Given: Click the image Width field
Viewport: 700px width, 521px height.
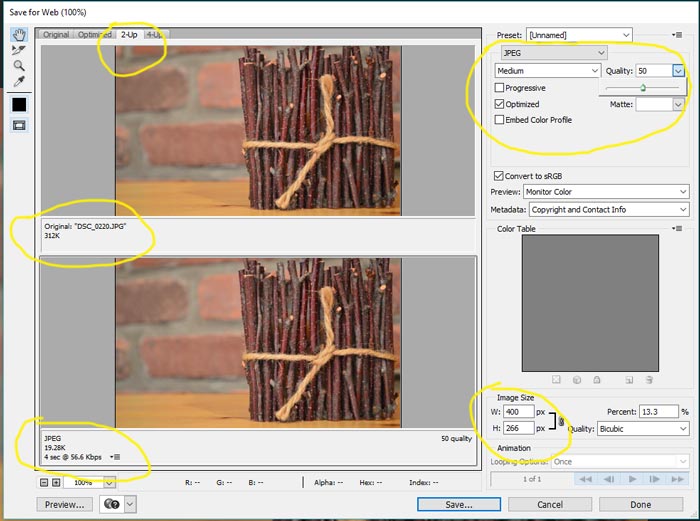Looking at the screenshot, I should [519, 412].
